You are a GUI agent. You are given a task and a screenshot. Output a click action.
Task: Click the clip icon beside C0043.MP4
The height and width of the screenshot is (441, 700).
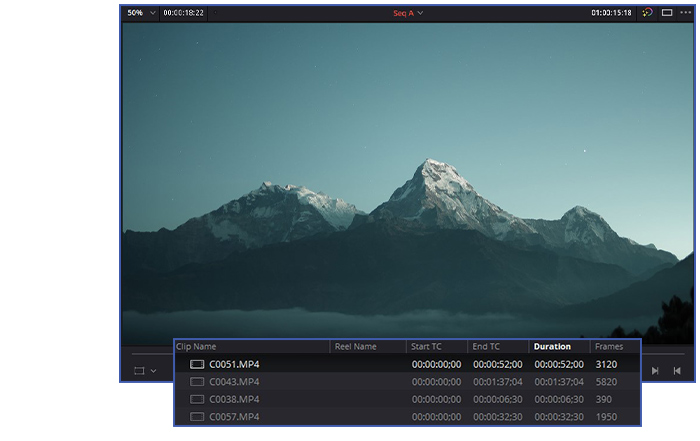(197, 382)
